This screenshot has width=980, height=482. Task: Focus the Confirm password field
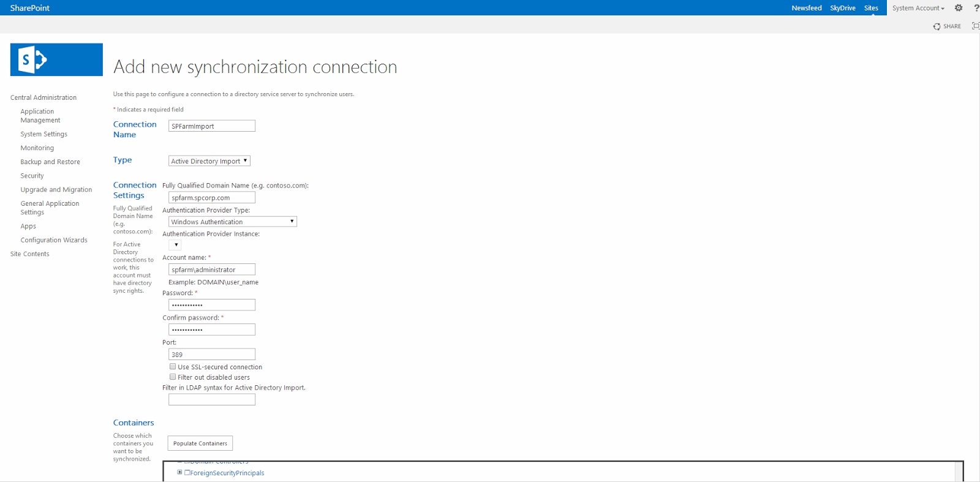pos(212,329)
